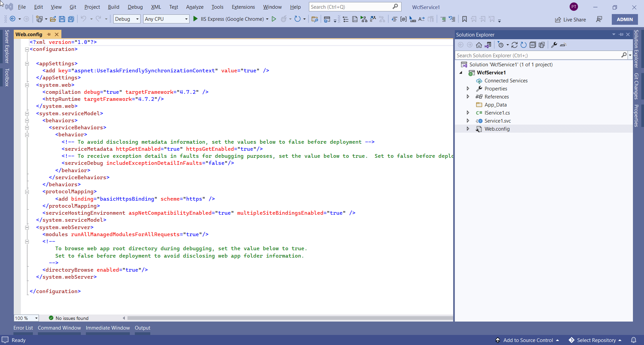644x345 pixels.
Task: Click the Comment selection toolbar icon
Action: pos(443,19)
